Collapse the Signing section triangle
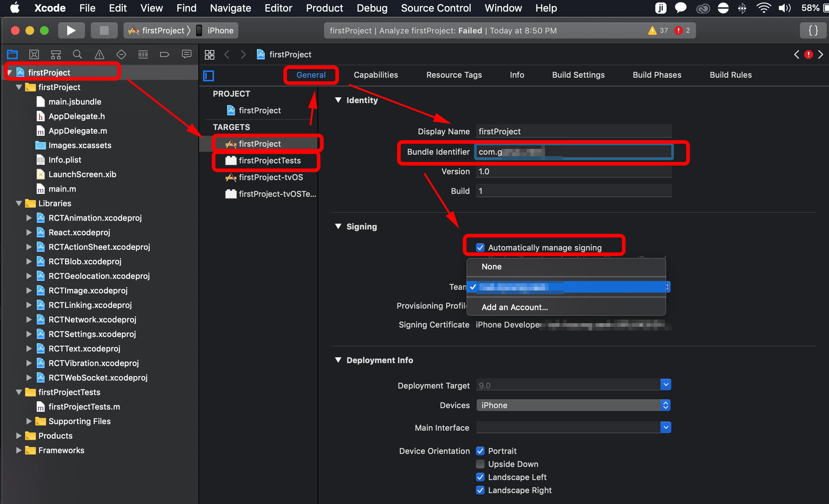This screenshot has width=829, height=504. pos(338,227)
